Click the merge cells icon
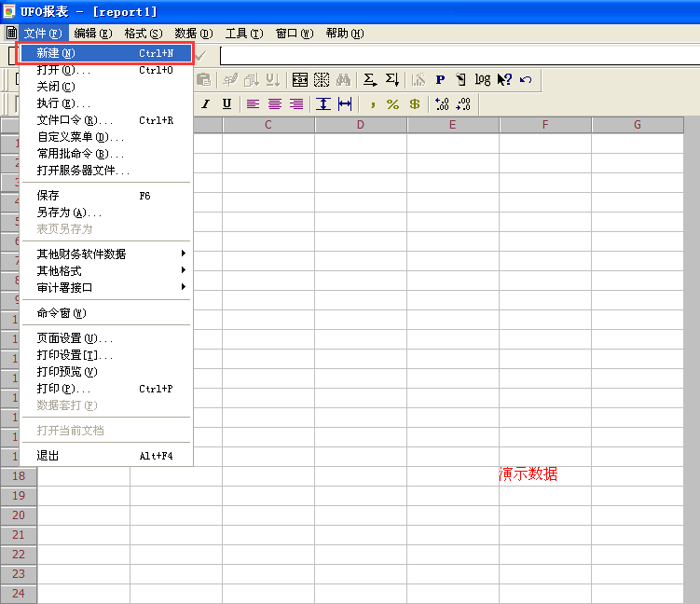 click(300, 80)
